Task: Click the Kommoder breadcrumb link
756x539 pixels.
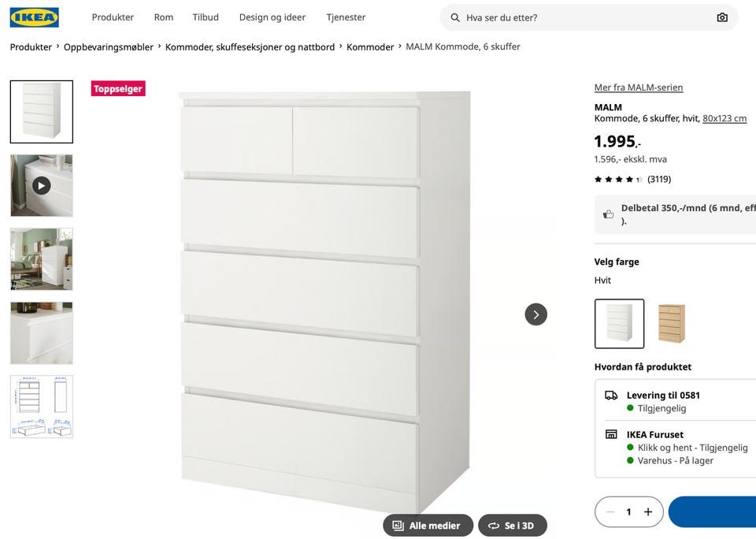Action: (x=370, y=47)
